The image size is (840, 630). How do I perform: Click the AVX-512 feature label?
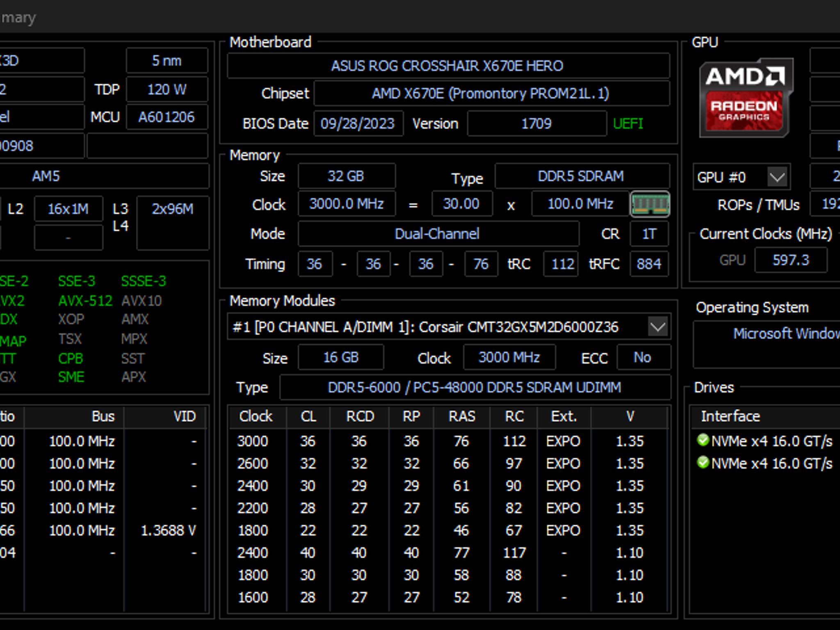(85, 301)
